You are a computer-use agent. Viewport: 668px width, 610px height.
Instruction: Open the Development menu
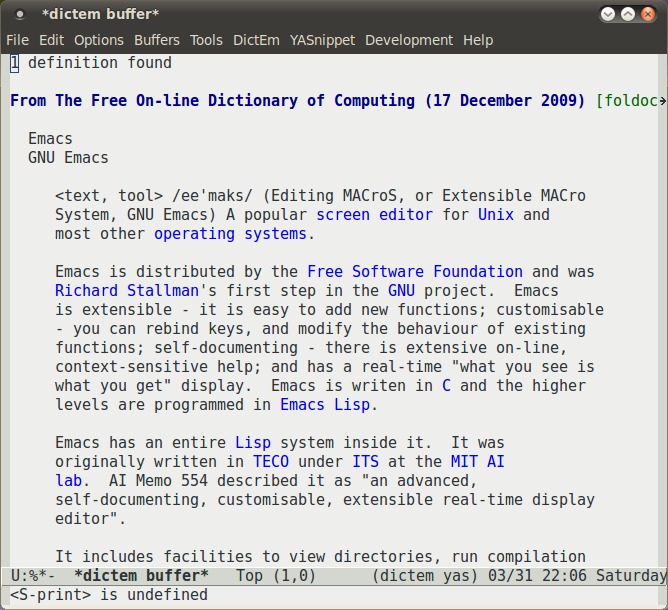point(409,40)
